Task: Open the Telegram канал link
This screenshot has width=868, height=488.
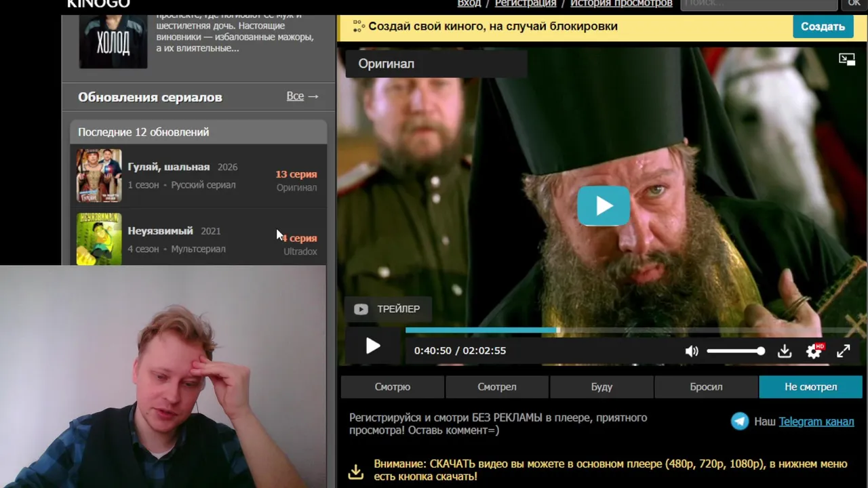Action: [816, 422]
